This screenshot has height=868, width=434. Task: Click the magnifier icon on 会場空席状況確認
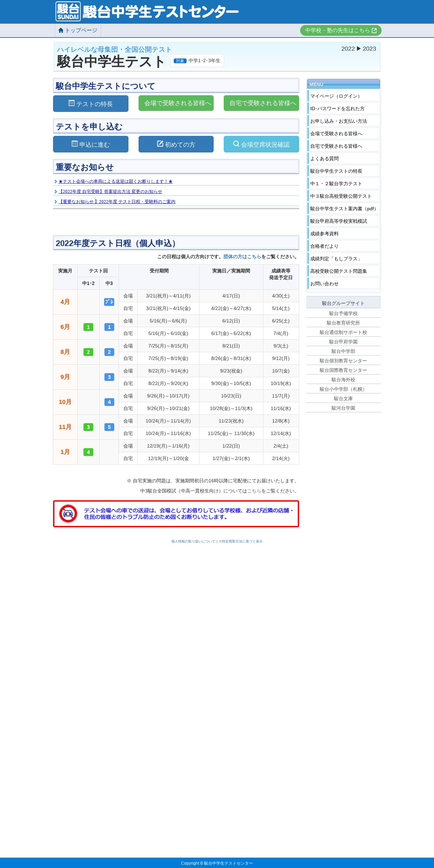click(x=236, y=144)
